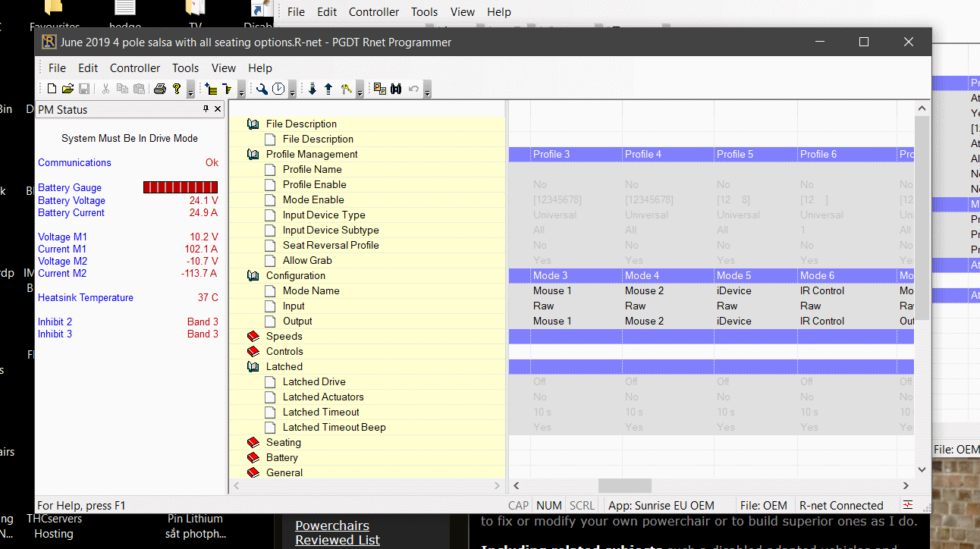This screenshot has height=549, width=980.
Task: Expand the Seating parameter group
Action: 253,442
